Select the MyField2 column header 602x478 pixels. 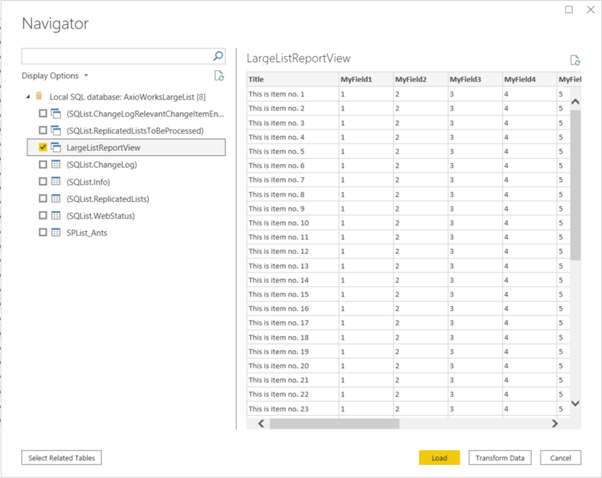(410, 79)
